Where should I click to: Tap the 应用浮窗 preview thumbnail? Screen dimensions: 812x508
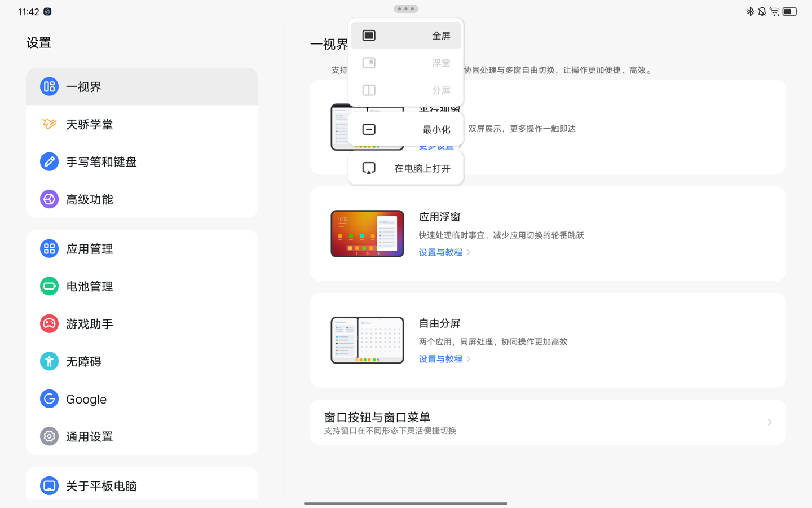(x=367, y=234)
